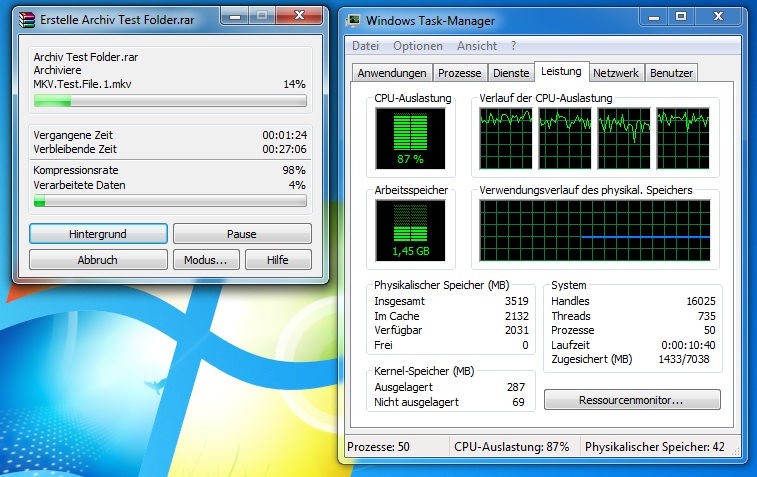The height and width of the screenshot is (477, 757).
Task: Click the Zugesichert value 1433/7038
Action: (x=684, y=359)
